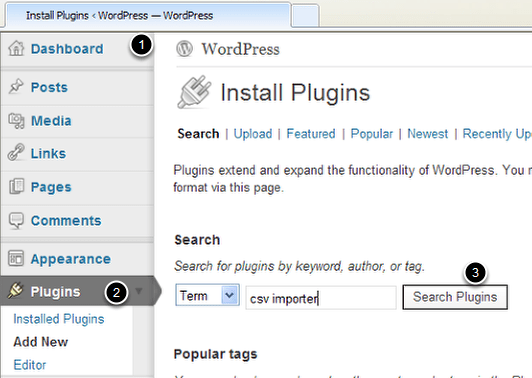Click the Dashboard house icon
Image resolution: width=532 pixels, height=378 pixels.
coord(16,48)
